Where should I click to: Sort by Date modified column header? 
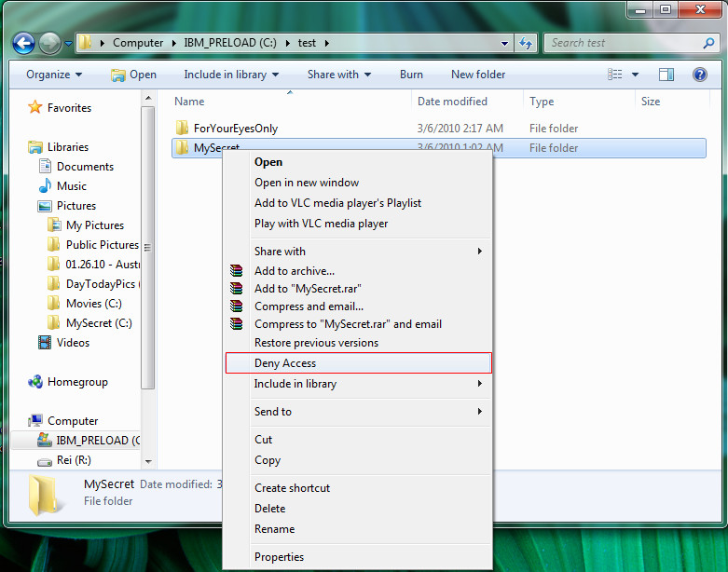click(x=452, y=102)
